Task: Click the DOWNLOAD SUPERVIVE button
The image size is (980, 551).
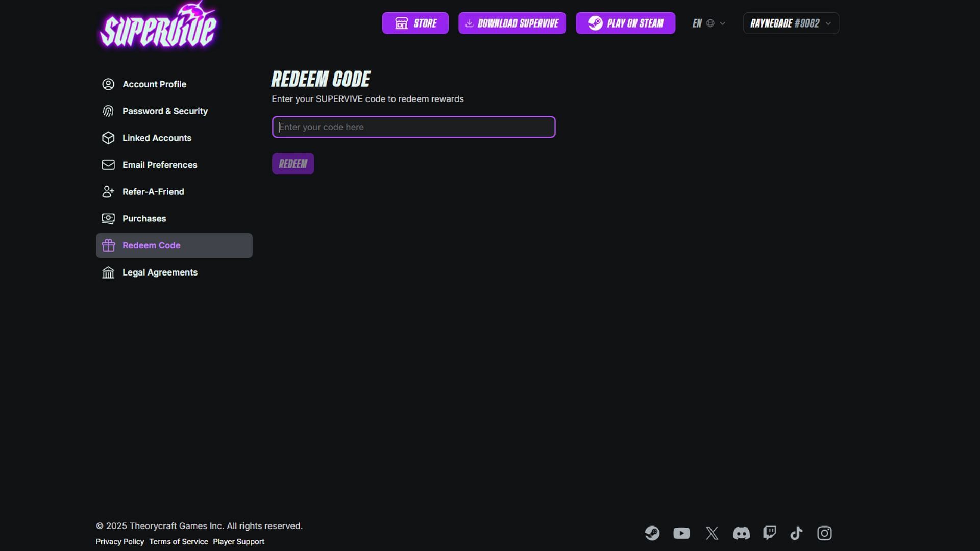Action: (512, 23)
